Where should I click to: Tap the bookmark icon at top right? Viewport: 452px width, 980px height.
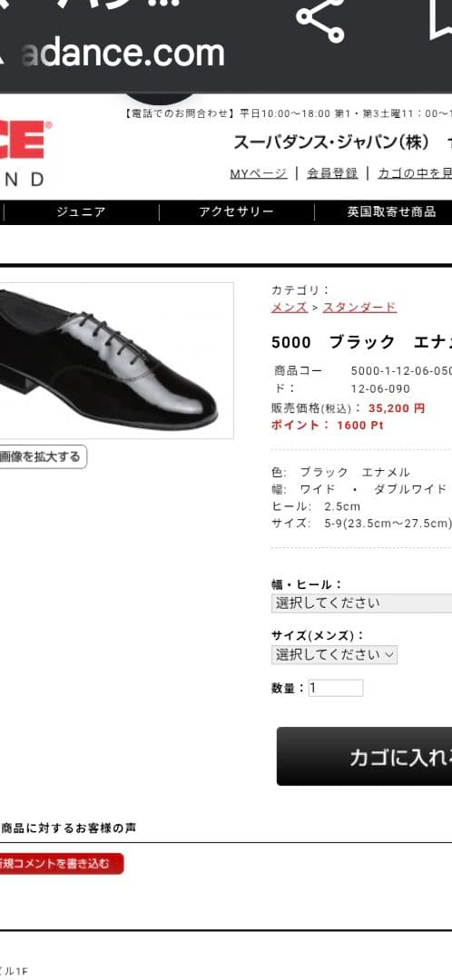click(x=441, y=19)
